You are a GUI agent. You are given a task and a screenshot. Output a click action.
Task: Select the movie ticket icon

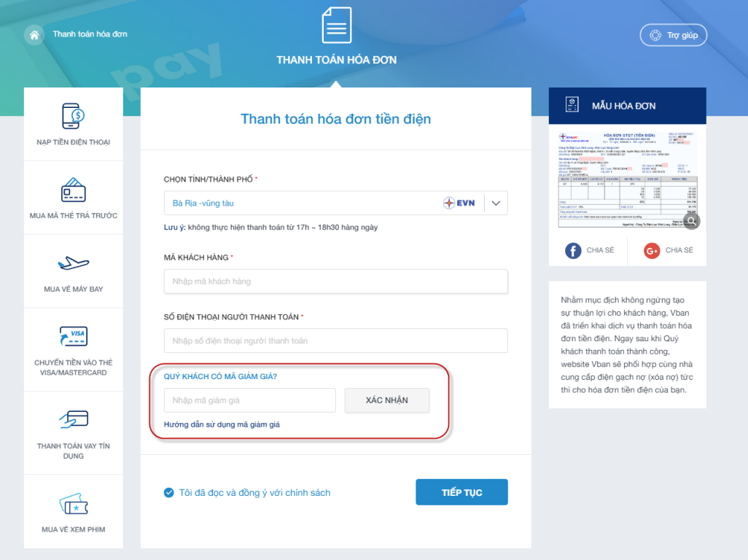click(74, 503)
